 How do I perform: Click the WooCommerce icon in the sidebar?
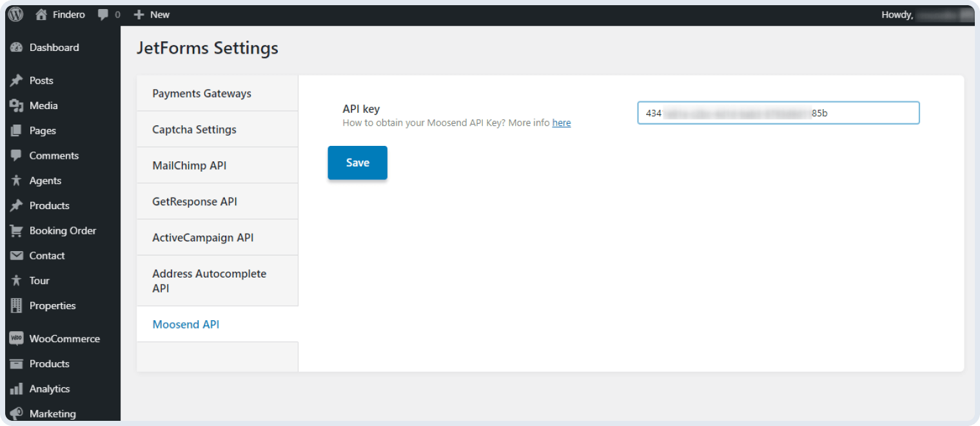click(16, 338)
